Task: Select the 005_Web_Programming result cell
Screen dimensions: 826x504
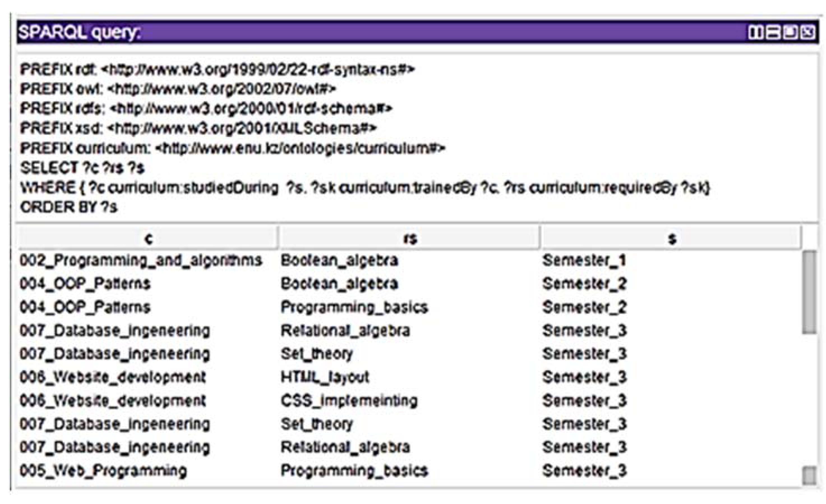Action: tap(103, 470)
